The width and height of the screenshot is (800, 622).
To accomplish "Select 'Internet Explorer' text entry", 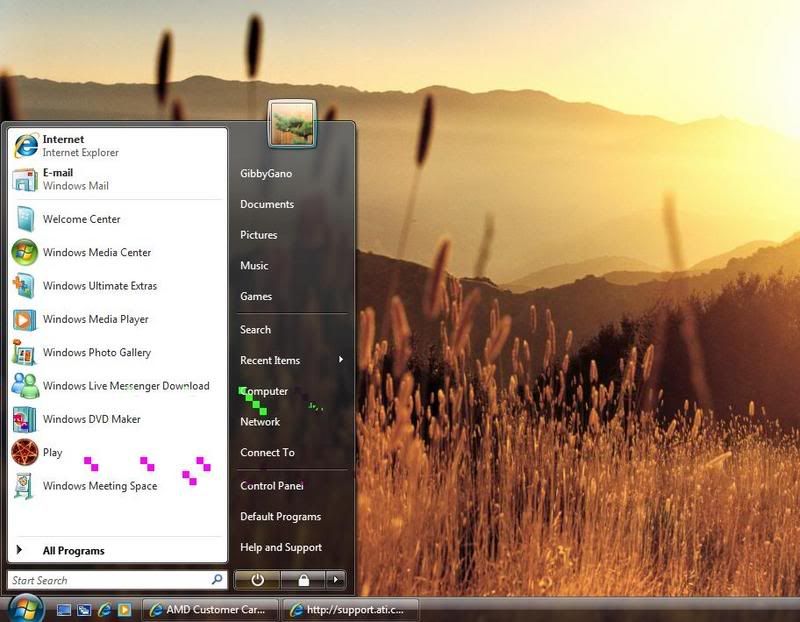I will click(x=81, y=153).
